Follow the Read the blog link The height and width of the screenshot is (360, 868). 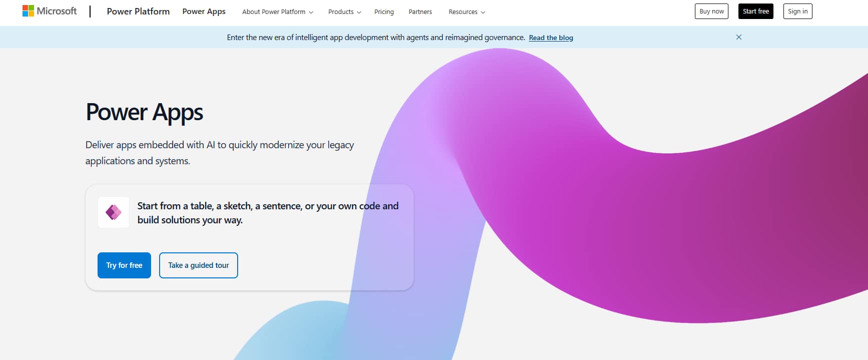[x=551, y=38]
